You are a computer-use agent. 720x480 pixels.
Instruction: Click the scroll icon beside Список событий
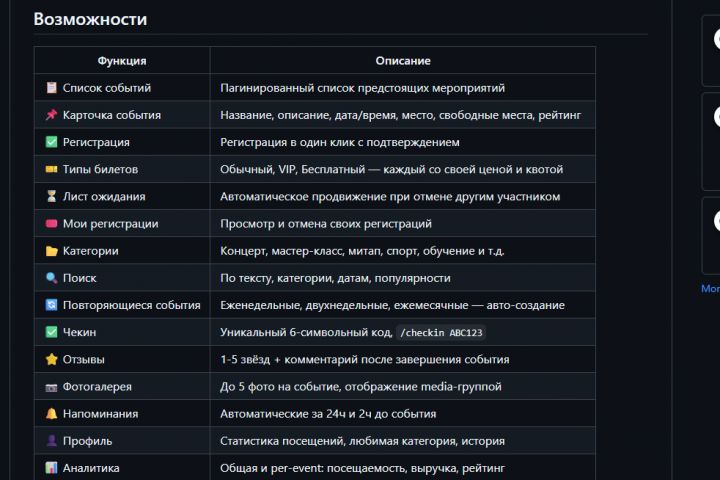point(51,88)
